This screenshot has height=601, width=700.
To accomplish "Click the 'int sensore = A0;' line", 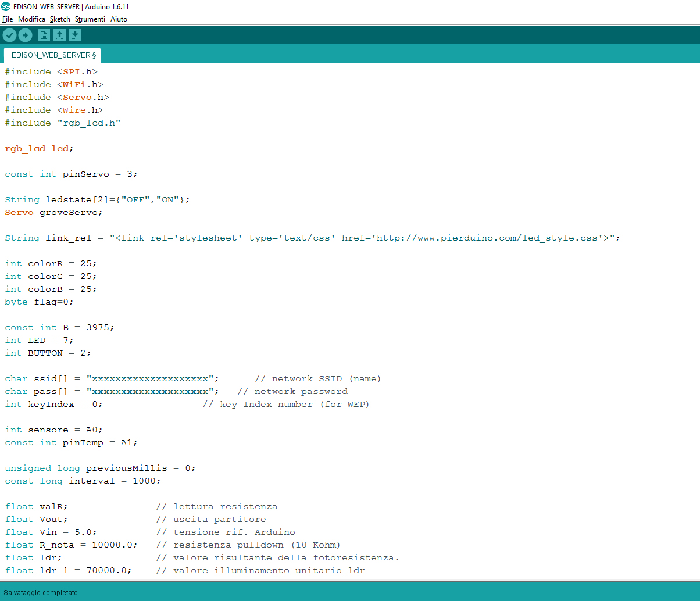I will point(54,430).
